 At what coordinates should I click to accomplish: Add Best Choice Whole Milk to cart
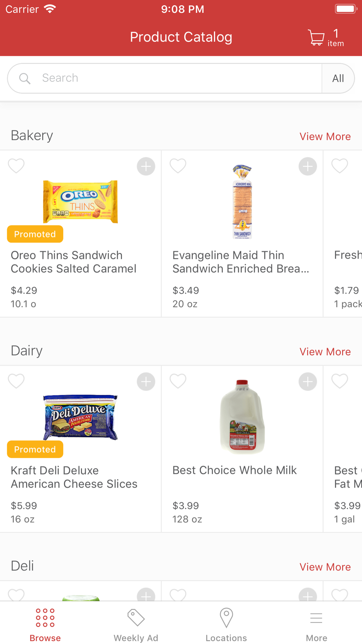coord(307,381)
